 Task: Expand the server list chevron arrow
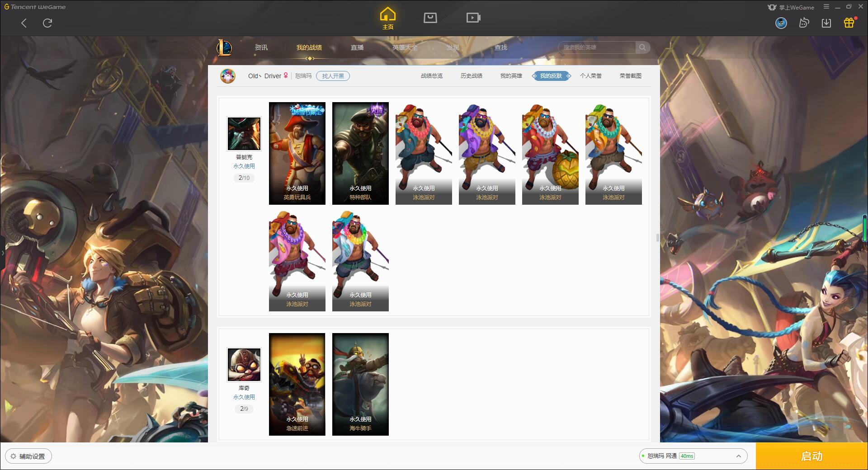[739, 456]
